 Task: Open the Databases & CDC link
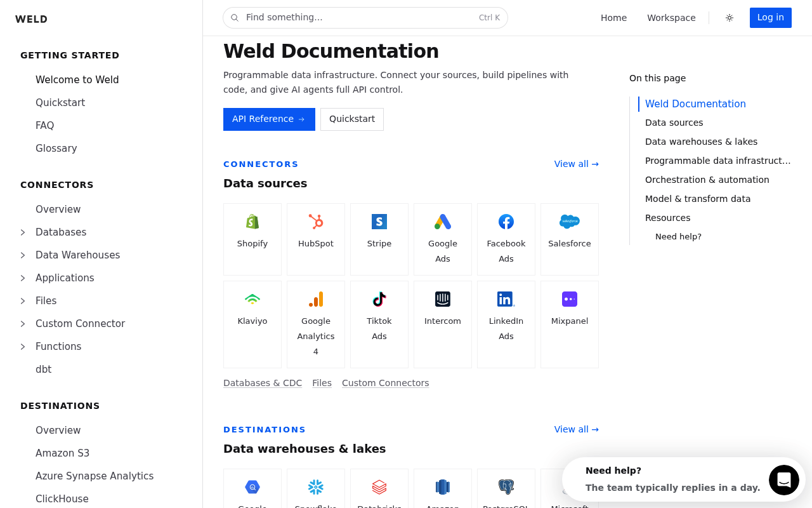263,383
